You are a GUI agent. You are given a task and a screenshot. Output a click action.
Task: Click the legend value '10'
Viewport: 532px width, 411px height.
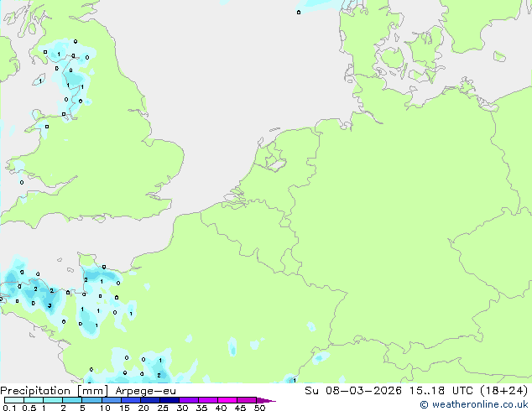[x=105, y=408]
